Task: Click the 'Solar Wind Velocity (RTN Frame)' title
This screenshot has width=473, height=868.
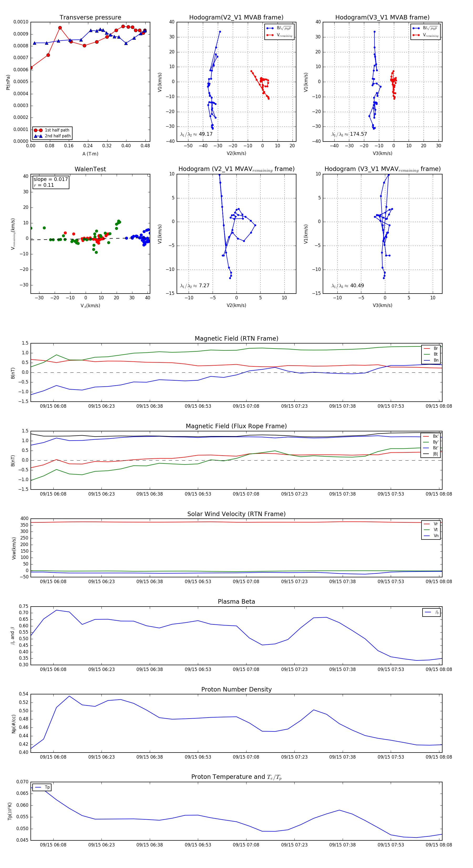Action: pyautogui.click(x=236, y=514)
